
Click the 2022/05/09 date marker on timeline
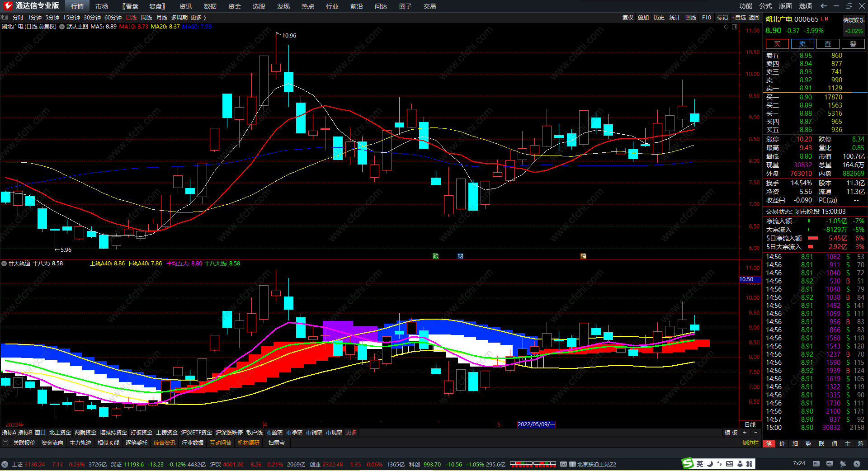point(536,424)
